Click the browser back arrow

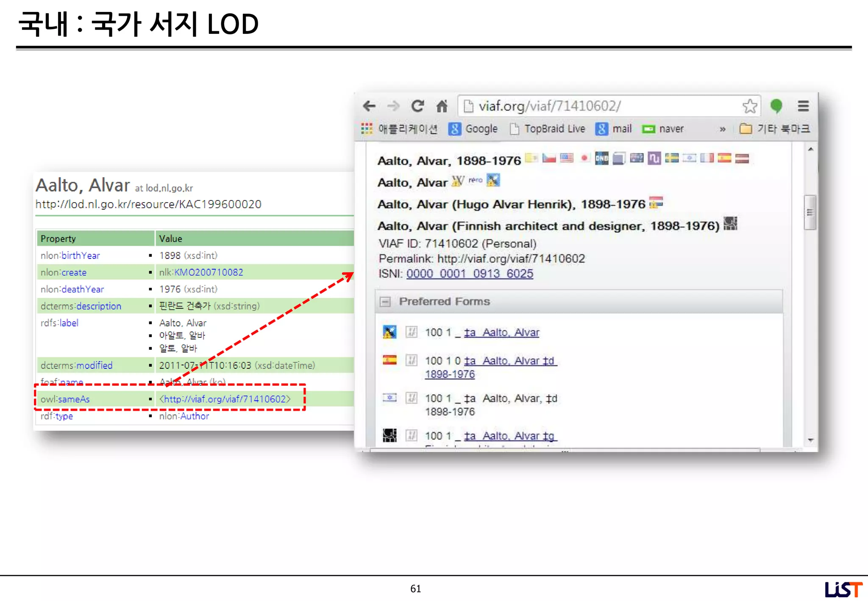click(369, 106)
